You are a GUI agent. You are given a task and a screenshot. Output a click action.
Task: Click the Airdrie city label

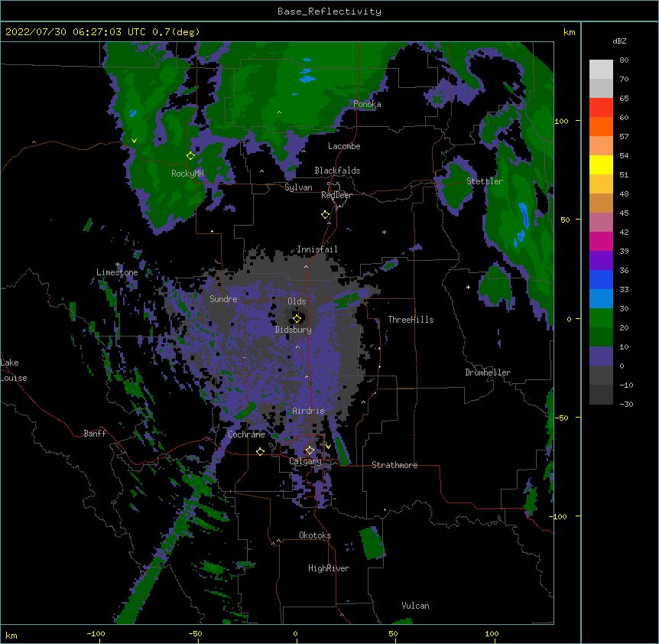coord(308,411)
